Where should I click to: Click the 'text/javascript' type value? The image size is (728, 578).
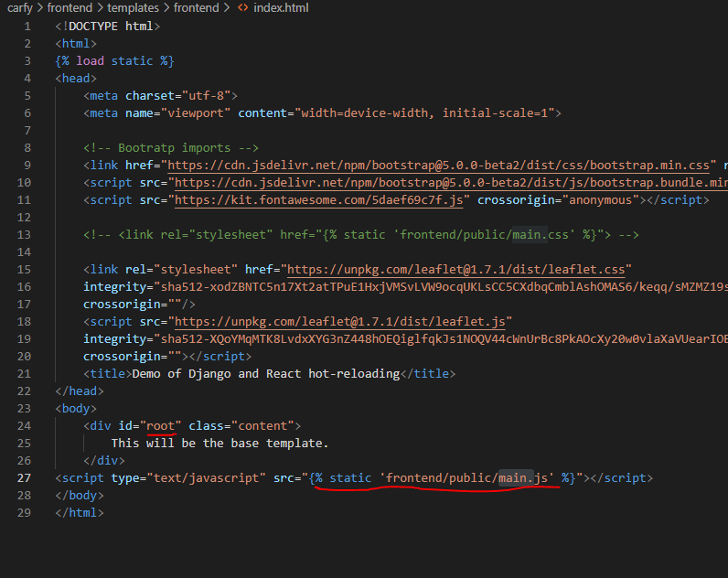click(206, 478)
